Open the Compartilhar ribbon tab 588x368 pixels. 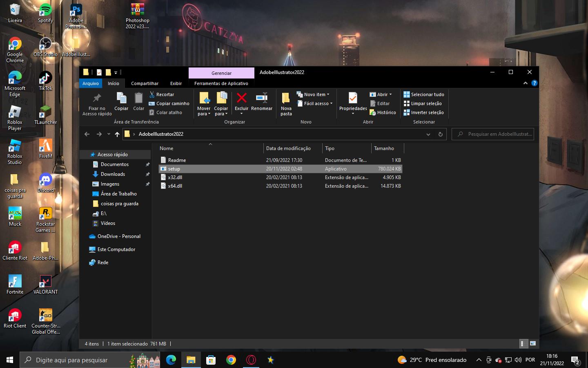(x=145, y=83)
